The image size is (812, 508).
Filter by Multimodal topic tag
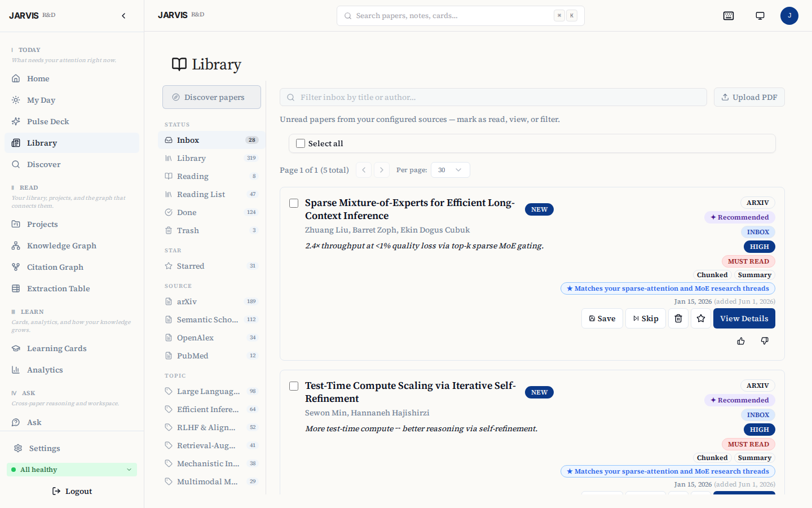(211, 481)
